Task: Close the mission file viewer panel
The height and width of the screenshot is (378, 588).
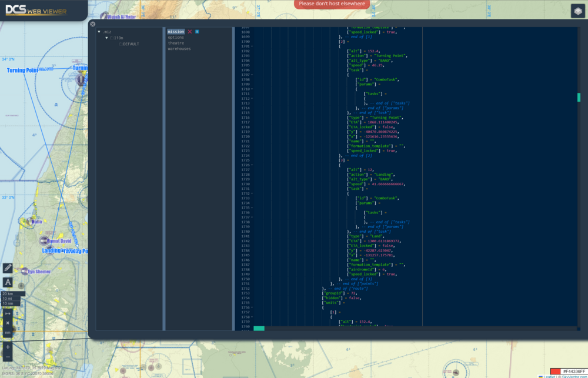Action: 92,24
